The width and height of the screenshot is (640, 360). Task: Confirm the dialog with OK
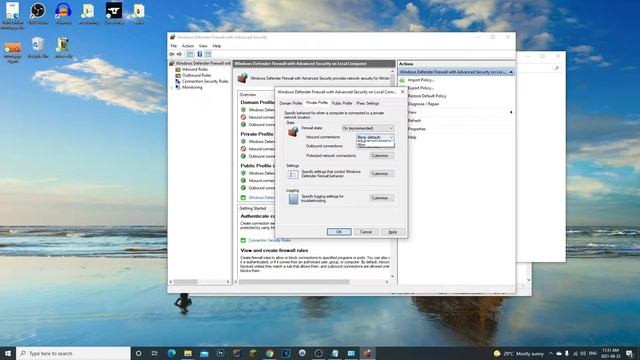(339, 232)
